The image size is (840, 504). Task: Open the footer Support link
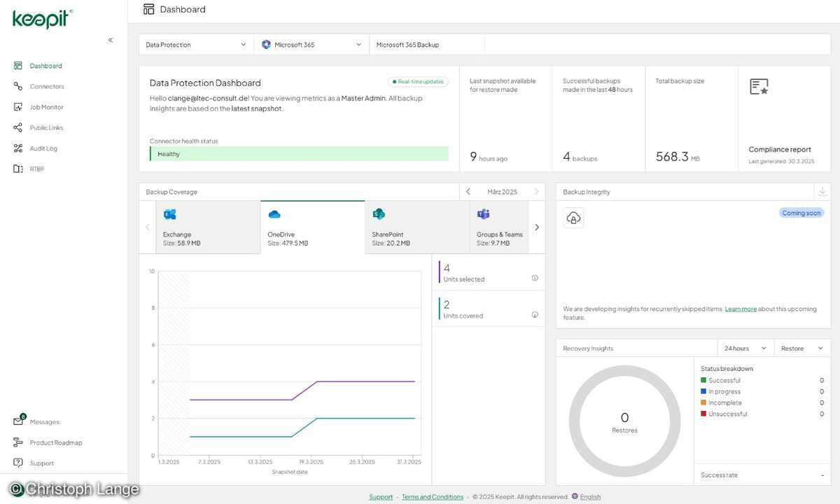coord(381,497)
